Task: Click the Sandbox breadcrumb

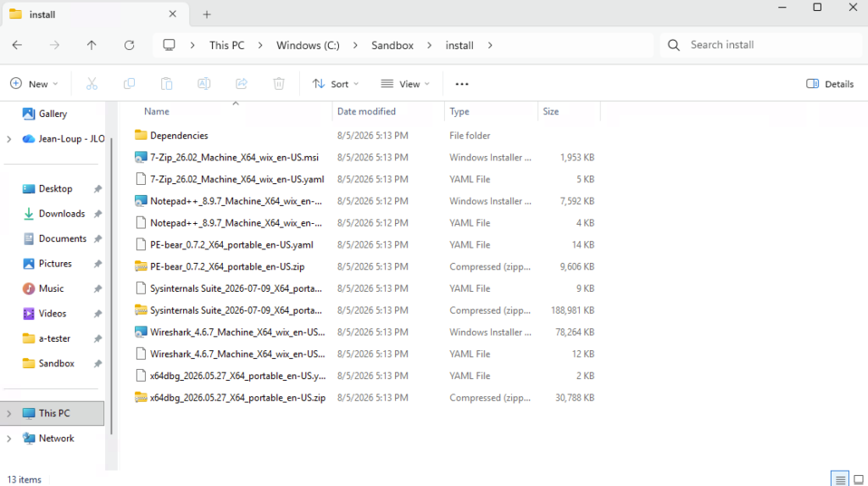Action: [392, 46]
